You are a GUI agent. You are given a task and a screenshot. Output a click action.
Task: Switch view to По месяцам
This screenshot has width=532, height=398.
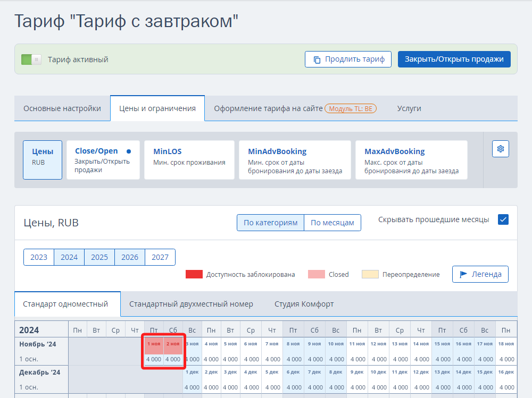(332, 223)
